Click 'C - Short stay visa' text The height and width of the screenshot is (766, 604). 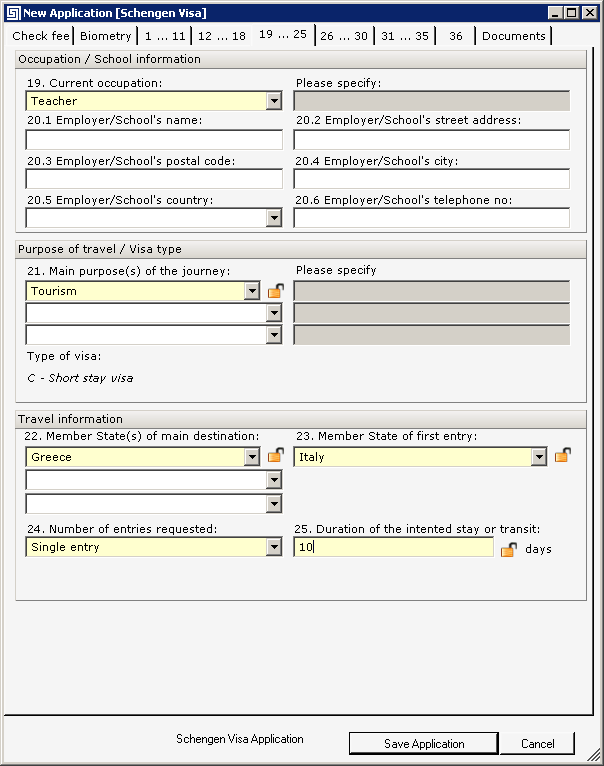click(80, 378)
